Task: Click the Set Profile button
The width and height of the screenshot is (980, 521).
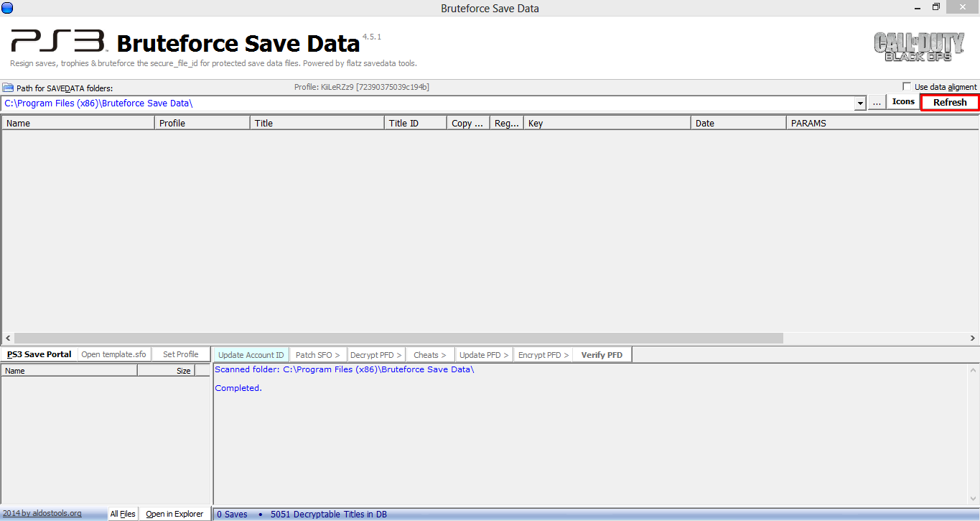Action: click(180, 354)
